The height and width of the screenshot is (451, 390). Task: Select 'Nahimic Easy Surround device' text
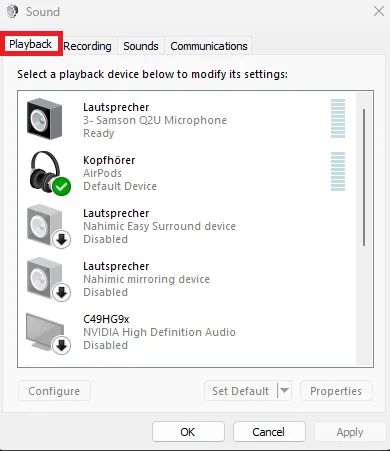[159, 226]
